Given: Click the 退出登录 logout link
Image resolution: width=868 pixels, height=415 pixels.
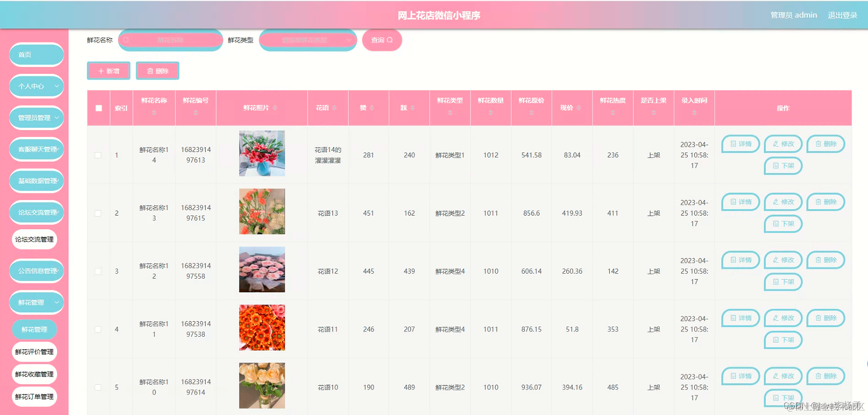Looking at the screenshot, I should 842,15.
